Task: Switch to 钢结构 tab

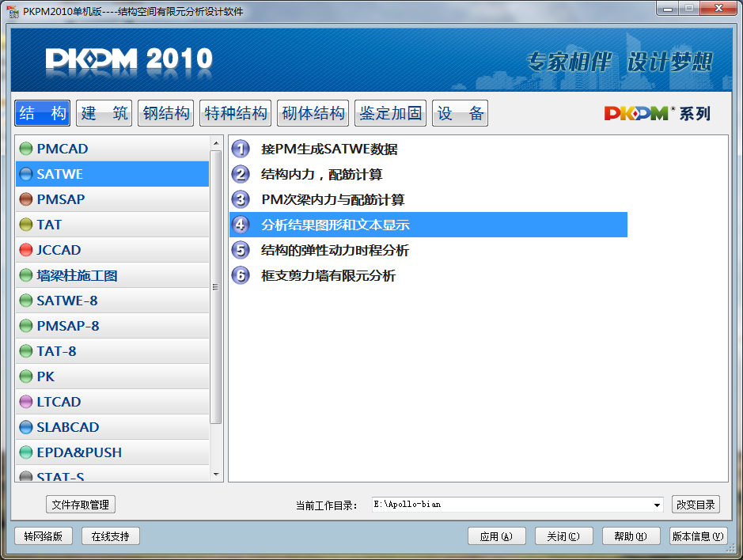Action: tap(166, 113)
